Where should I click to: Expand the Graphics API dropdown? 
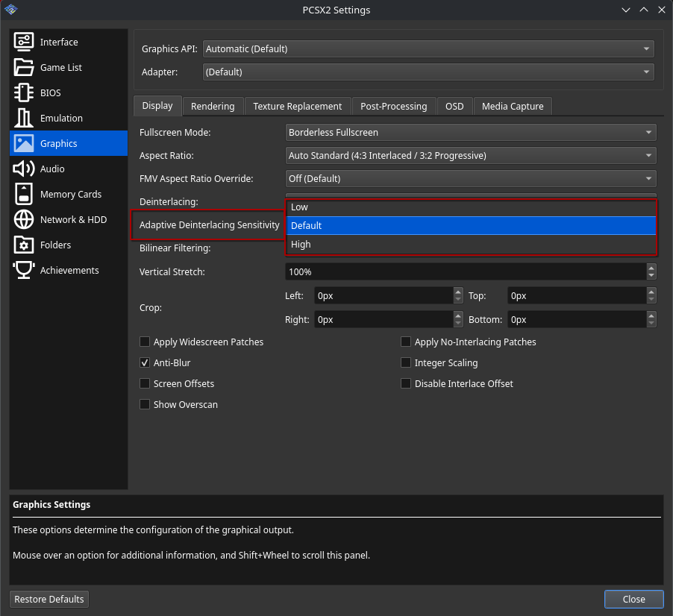428,49
